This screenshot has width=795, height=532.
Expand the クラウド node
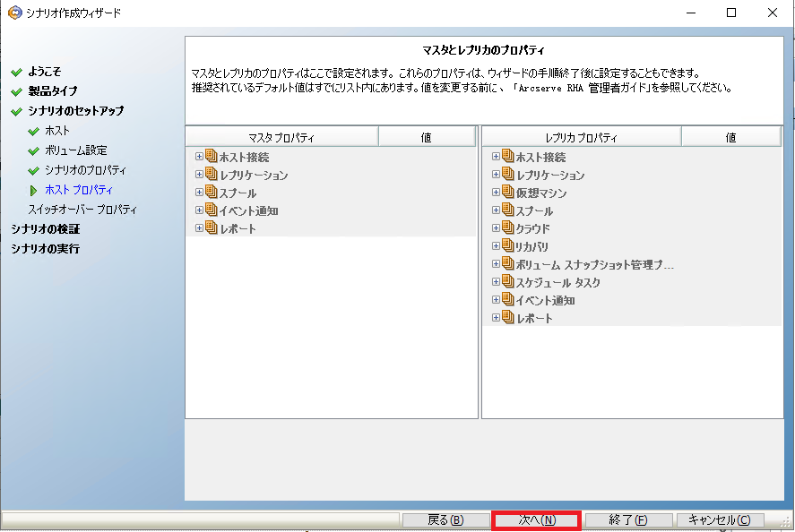tap(496, 228)
